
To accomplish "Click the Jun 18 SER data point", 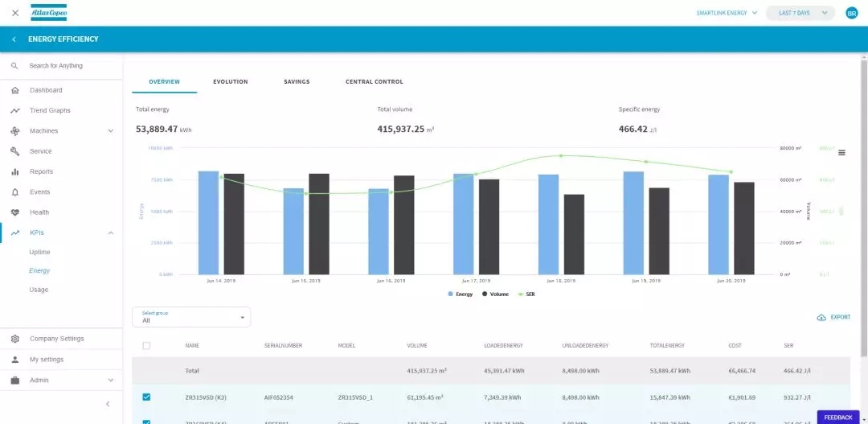I will [561, 156].
